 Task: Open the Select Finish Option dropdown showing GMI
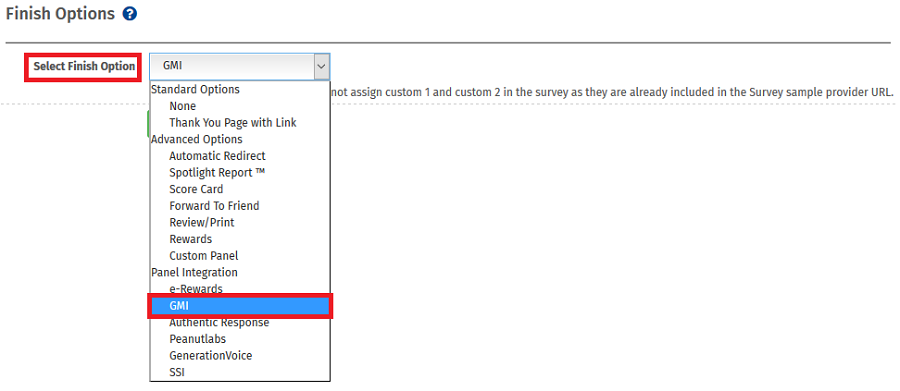240,67
